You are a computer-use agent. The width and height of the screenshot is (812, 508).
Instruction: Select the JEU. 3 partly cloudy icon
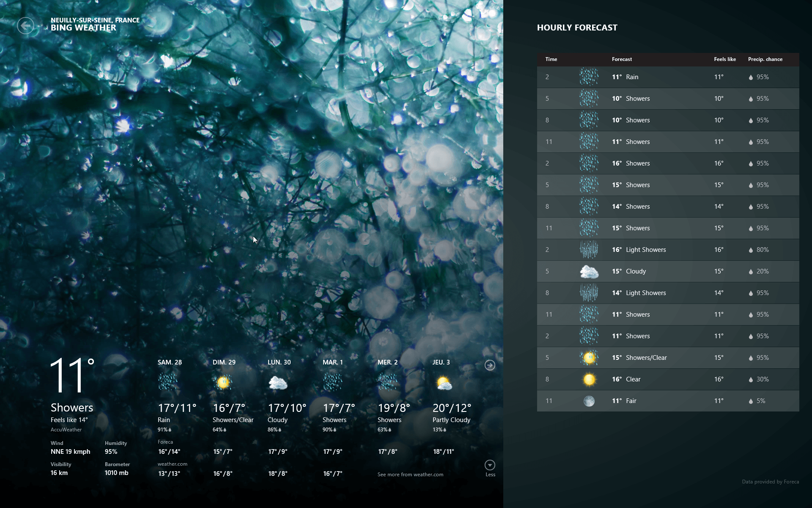tap(444, 383)
